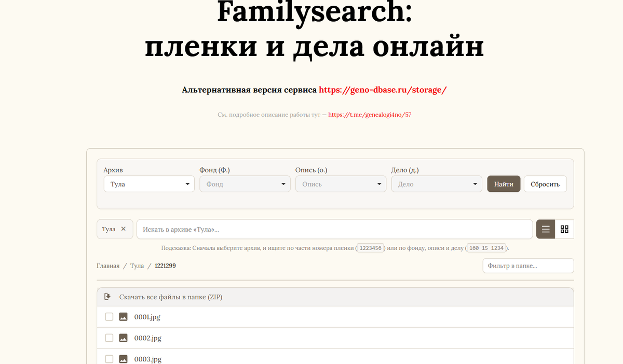
Task: Select the checkbox for 0003.jpg
Action: click(109, 358)
